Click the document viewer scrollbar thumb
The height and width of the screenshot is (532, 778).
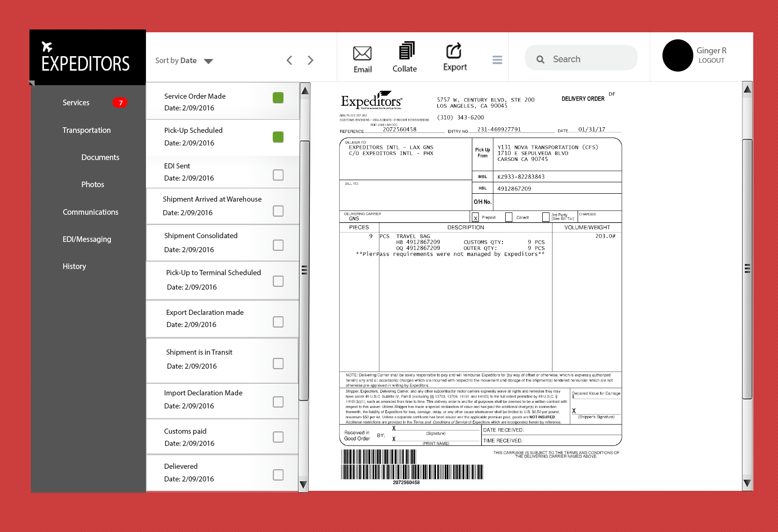[747, 269]
